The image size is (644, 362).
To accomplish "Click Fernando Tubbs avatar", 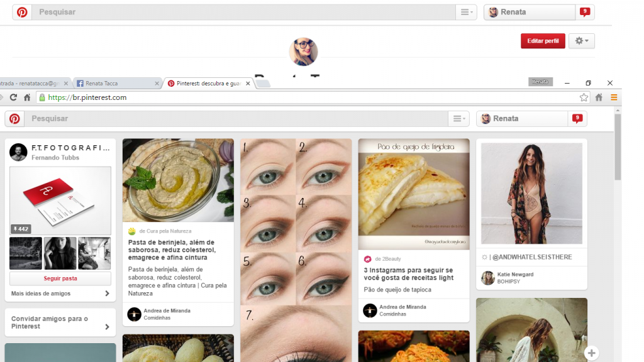I will pos(18,152).
